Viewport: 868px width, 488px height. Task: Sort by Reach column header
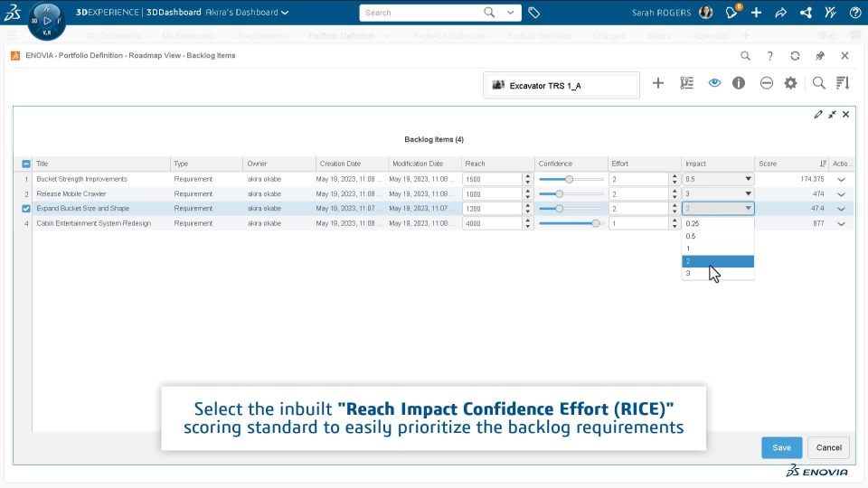(x=497, y=164)
